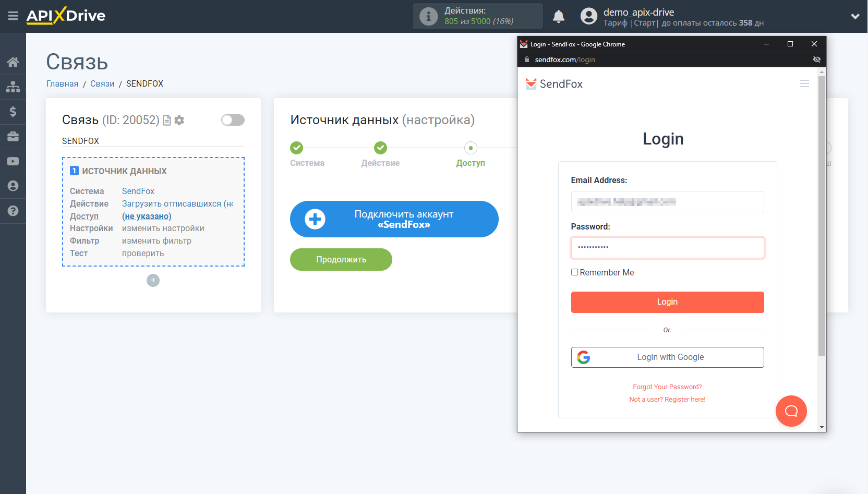Viewport: 868px width, 494px height.
Task: Click the incognito eye icon in Chrome address bar
Action: coord(817,59)
